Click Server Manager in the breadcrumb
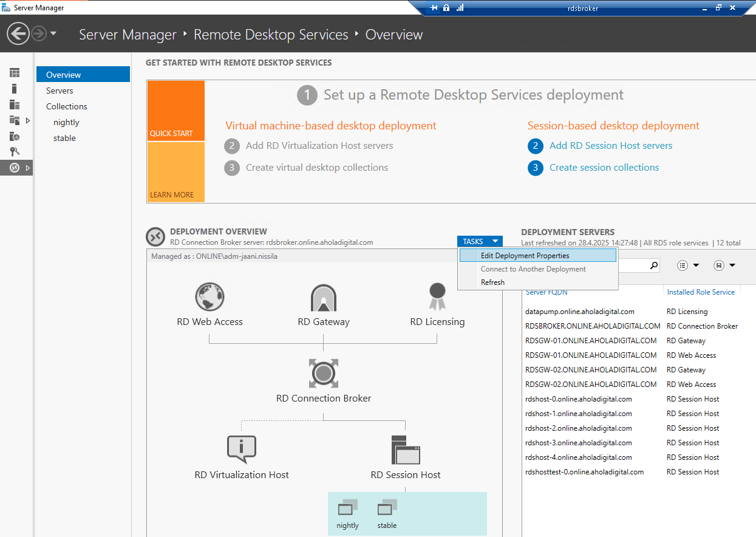The width and height of the screenshot is (756, 537). 128,35
